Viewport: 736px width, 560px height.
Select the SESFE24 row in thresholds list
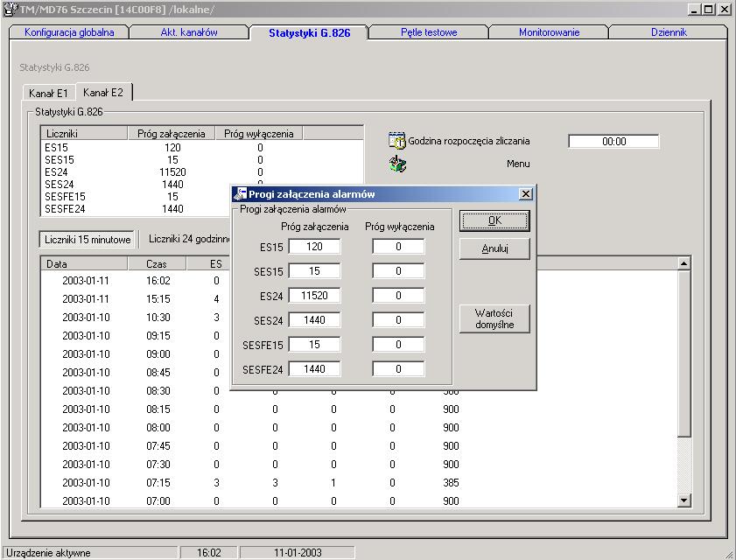[137, 208]
